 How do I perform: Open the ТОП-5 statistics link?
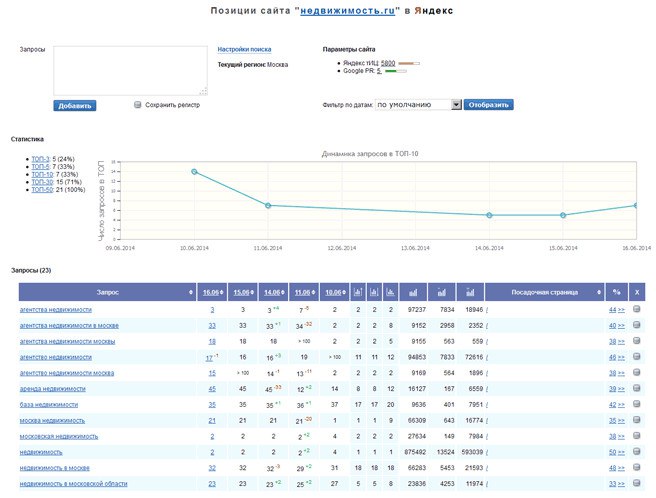tap(40, 167)
